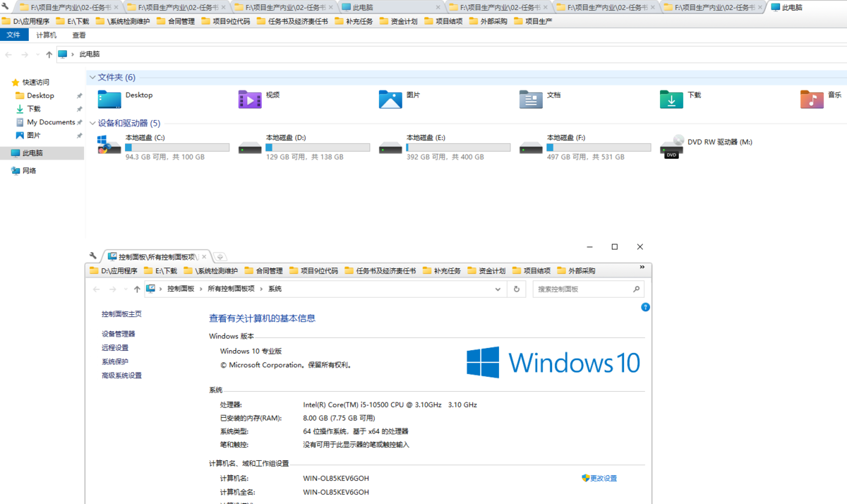Select 下载 under quick access in sidebar
The image size is (847, 504).
click(33, 109)
